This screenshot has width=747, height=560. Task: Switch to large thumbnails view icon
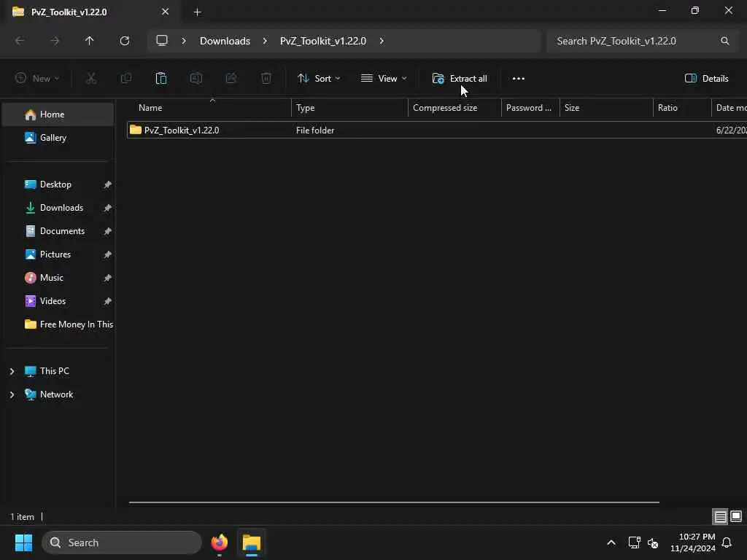pyautogui.click(x=736, y=516)
